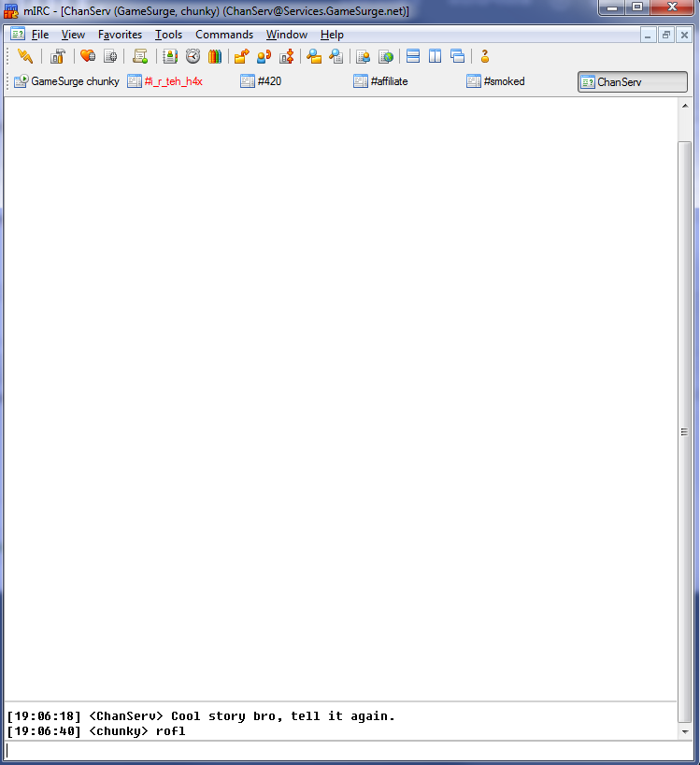This screenshot has width=700, height=765.
Task: Click the Timer clock icon
Action: coord(193,56)
